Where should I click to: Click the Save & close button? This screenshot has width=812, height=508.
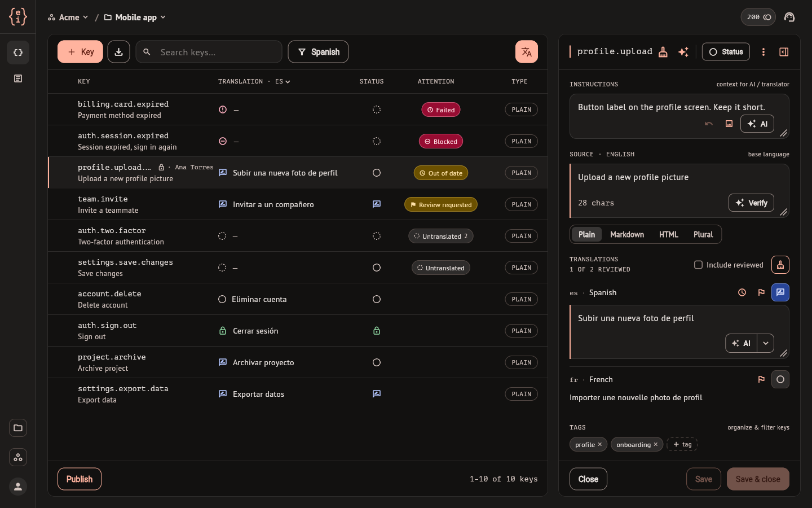758,479
